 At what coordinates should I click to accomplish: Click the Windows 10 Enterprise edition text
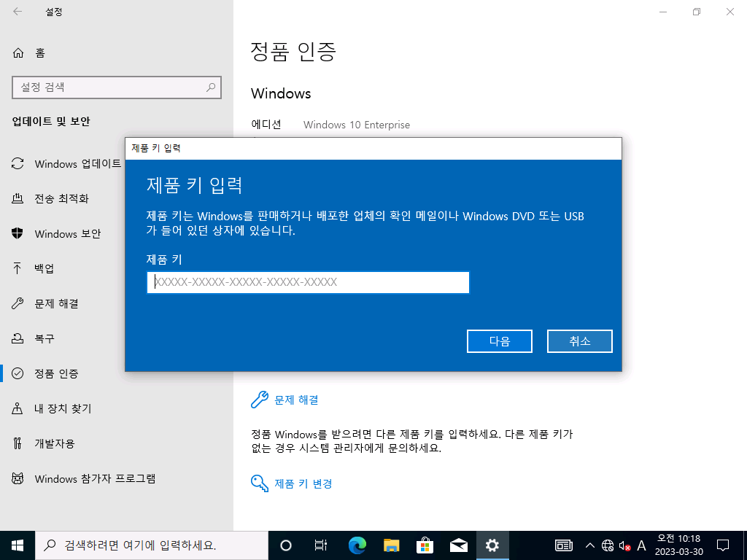(356, 125)
